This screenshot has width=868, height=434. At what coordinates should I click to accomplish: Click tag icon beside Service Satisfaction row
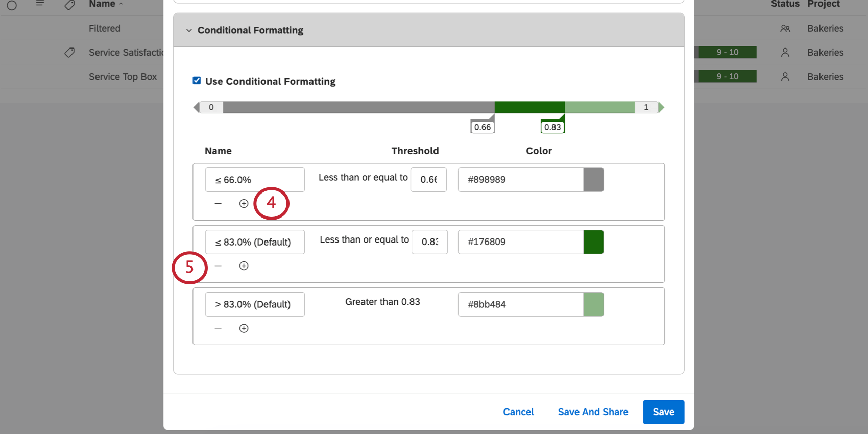pyautogui.click(x=70, y=53)
